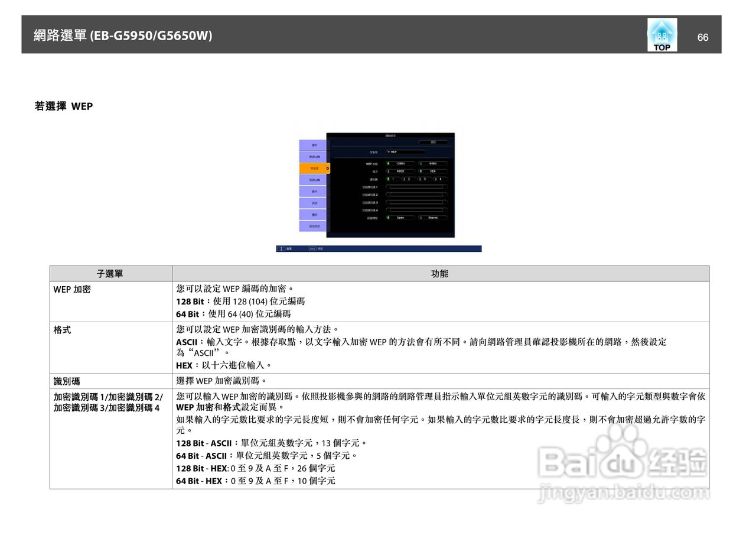Click the line 64 Bit - ASCII 5 個字元

pyautogui.click(x=267, y=456)
